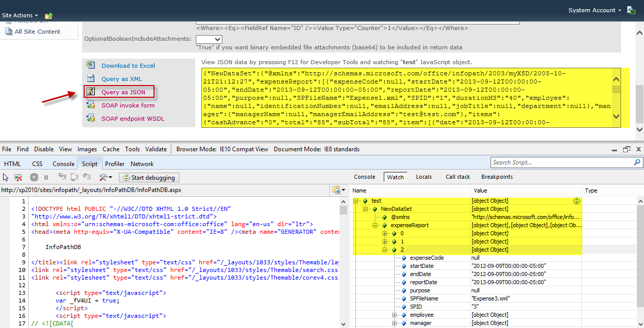
Task: Open the SOAP endpoint WSDL link
Action: [x=133, y=119]
